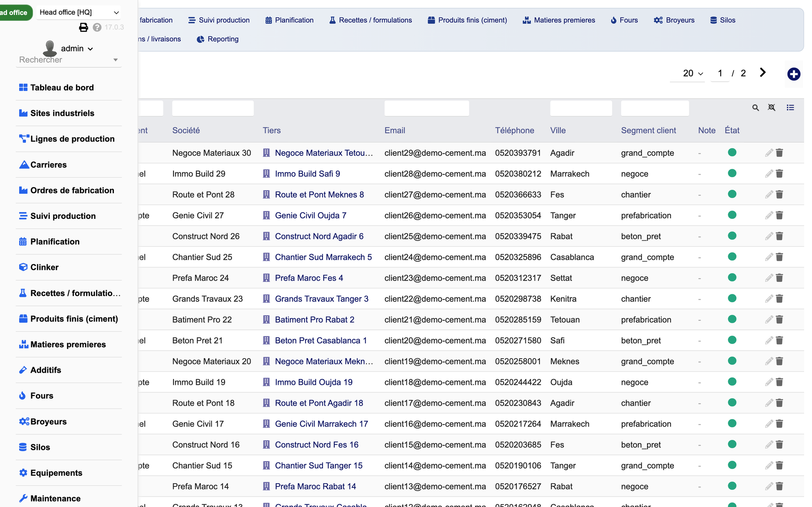This screenshot has width=812, height=507.
Task: Open the Rechercher search dropdown
Action: pyautogui.click(x=69, y=60)
